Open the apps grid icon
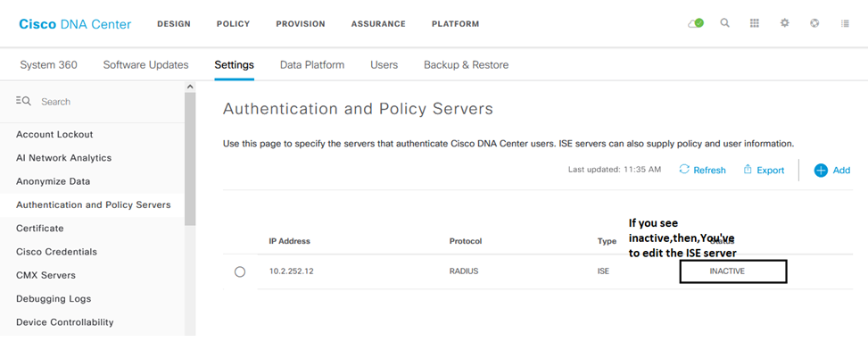The width and height of the screenshot is (868, 342). point(755,23)
